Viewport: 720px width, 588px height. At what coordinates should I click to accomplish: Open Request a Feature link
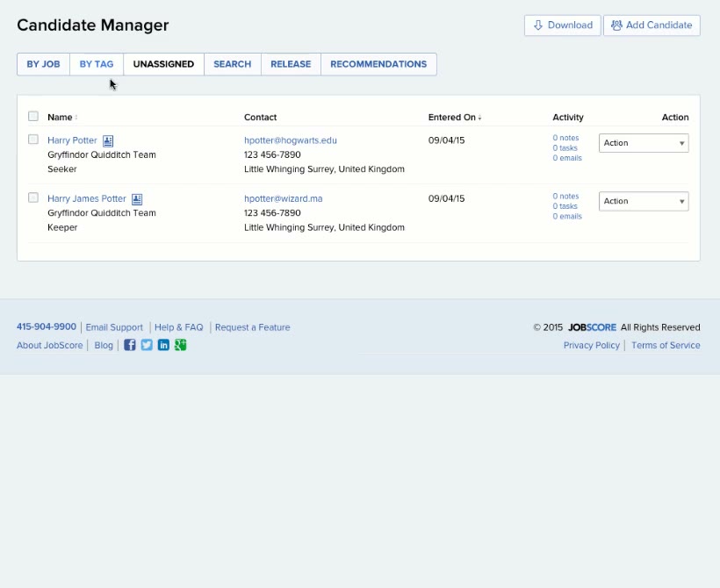tap(253, 327)
